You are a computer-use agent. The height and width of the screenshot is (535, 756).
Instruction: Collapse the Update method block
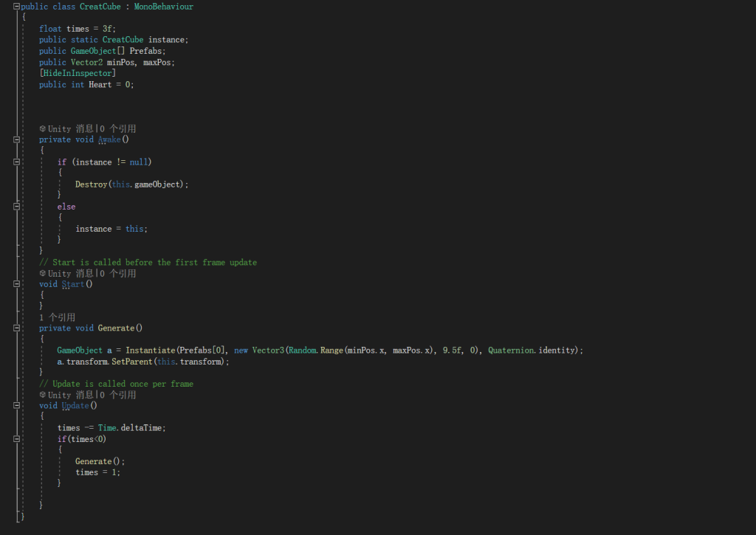(16, 406)
